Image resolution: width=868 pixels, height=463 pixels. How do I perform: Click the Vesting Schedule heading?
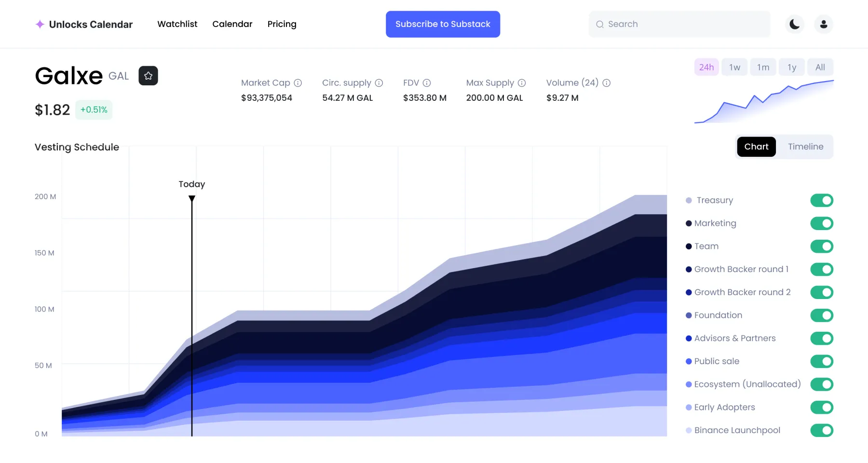[x=77, y=147]
